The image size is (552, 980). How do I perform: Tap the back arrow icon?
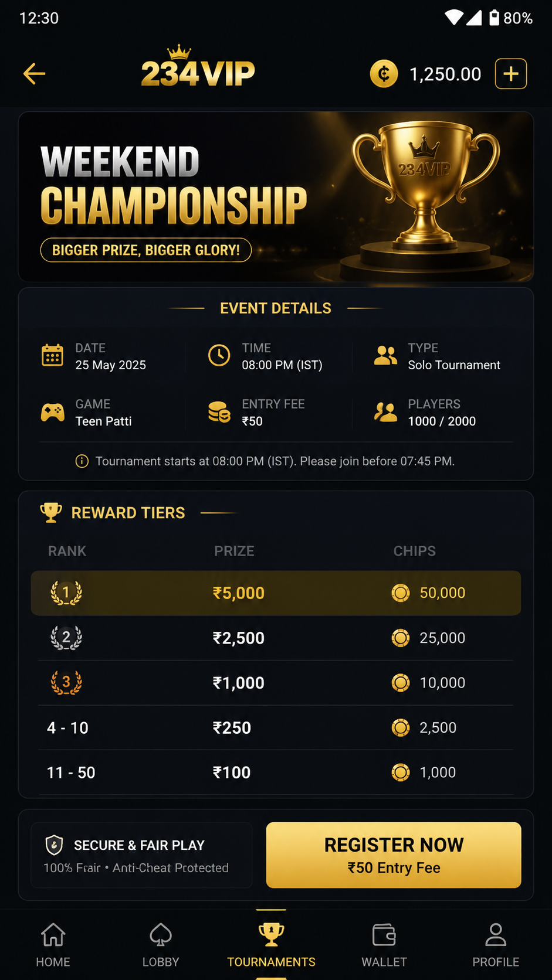pos(34,74)
